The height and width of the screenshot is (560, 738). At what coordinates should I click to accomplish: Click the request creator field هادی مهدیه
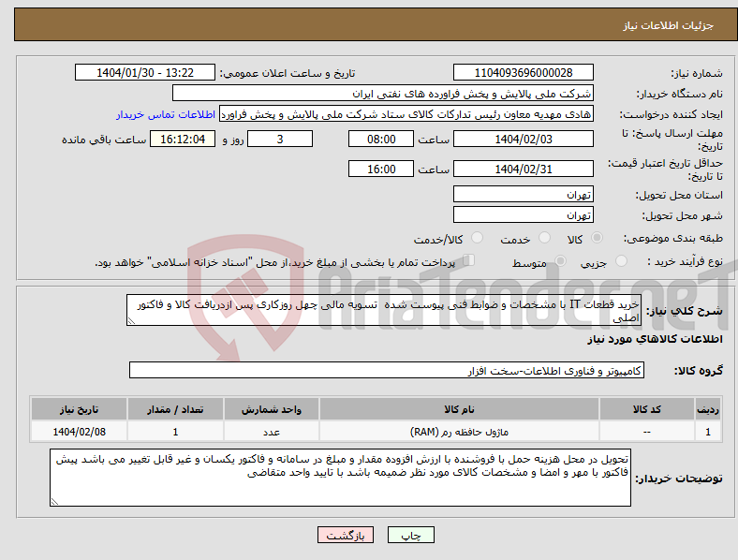pos(406,114)
